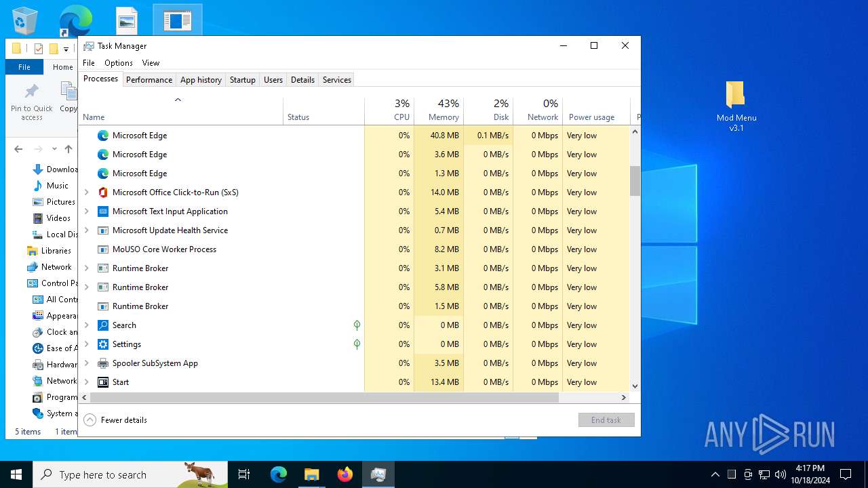Viewport: 868px width, 488px height.
Task: Open File Explorer from the taskbar
Action: pyautogui.click(x=312, y=474)
